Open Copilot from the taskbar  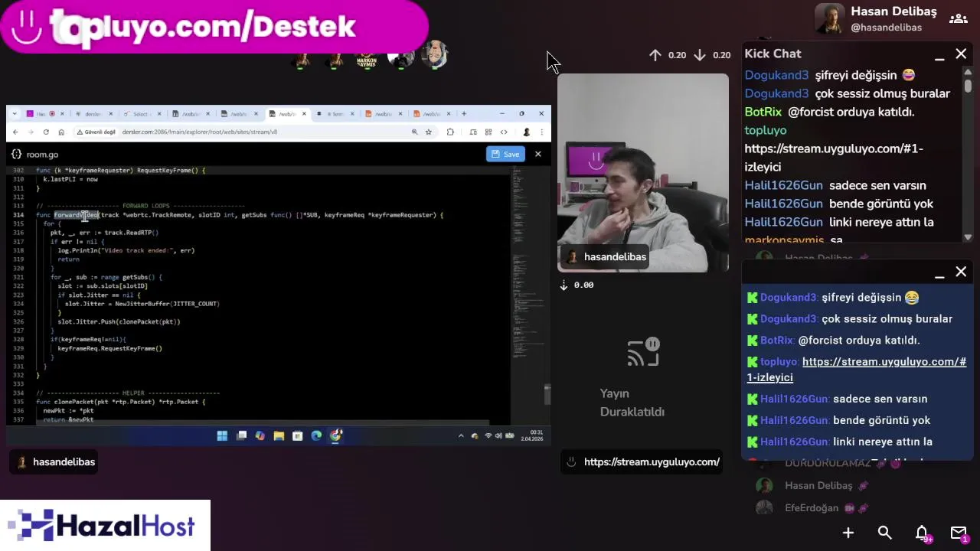click(260, 435)
